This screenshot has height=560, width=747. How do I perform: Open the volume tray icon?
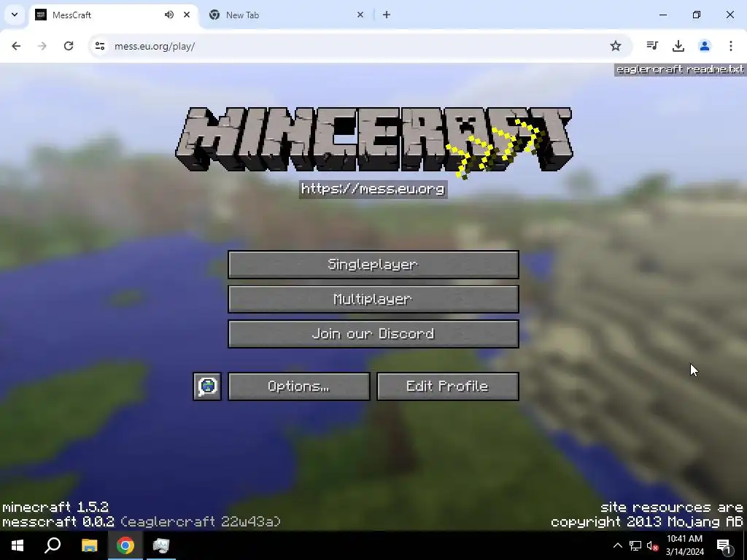(x=652, y=545)
